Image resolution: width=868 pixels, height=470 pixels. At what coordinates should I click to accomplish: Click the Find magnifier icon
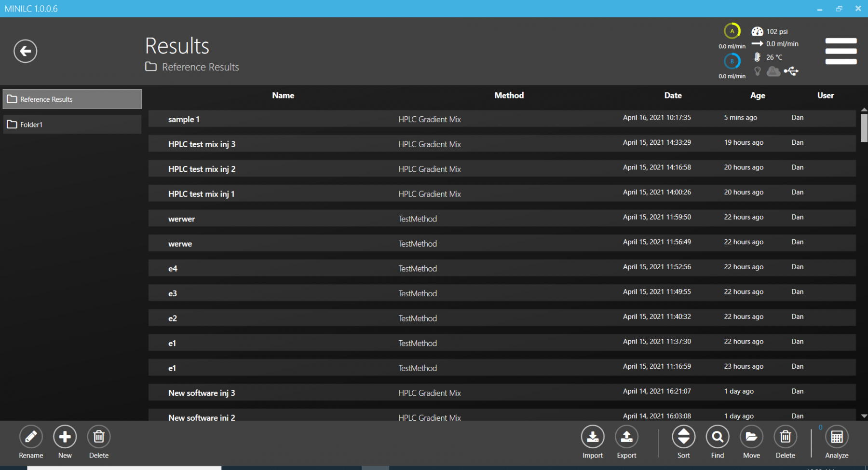pyautogui.click(x=718, y=437)
